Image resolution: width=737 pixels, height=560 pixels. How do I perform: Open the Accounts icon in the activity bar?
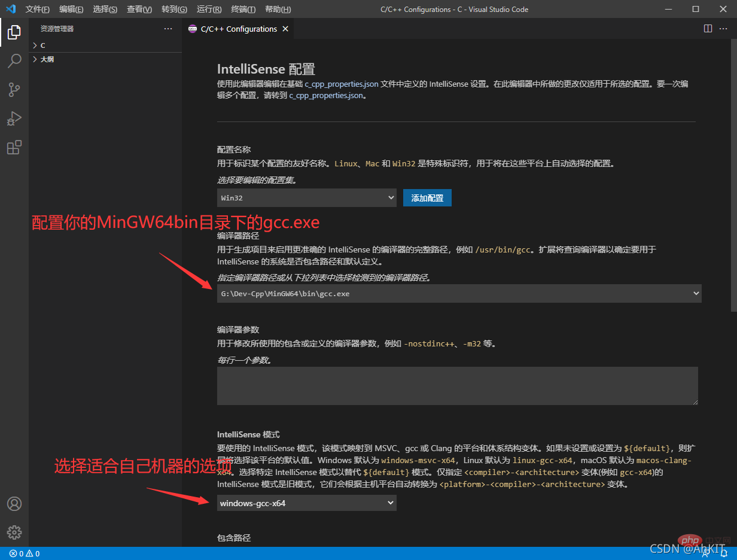(14, 504)
